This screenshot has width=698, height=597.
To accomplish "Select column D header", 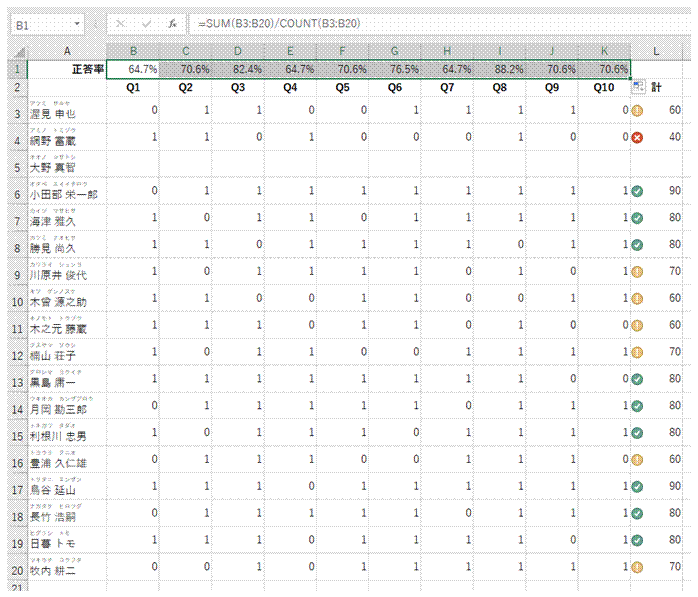I will (x=238, y=51).
